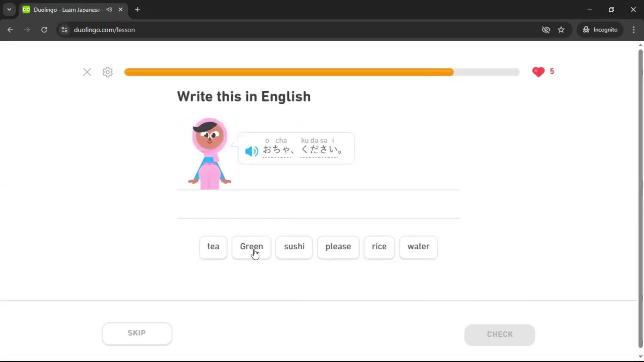Open the lesson settings gear
This screenshot has width=644, height=362.
107,72
